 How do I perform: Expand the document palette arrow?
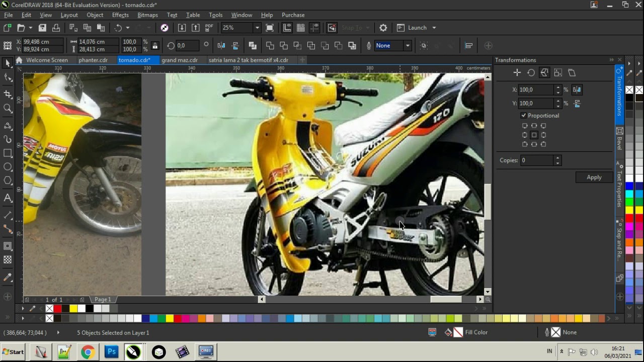click(23, 308)
